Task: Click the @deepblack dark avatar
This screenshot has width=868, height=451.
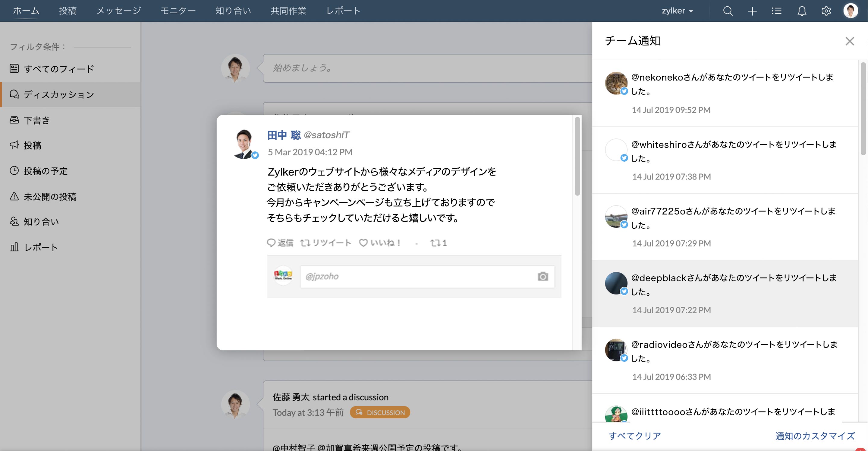Action: tap(616, 283)
